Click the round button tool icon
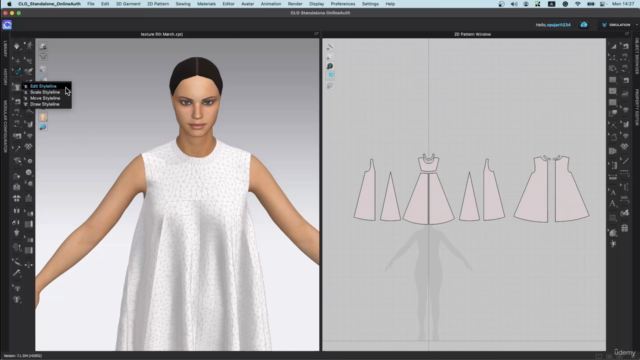This screenshot has height=360, width=640. pos(29,172)
